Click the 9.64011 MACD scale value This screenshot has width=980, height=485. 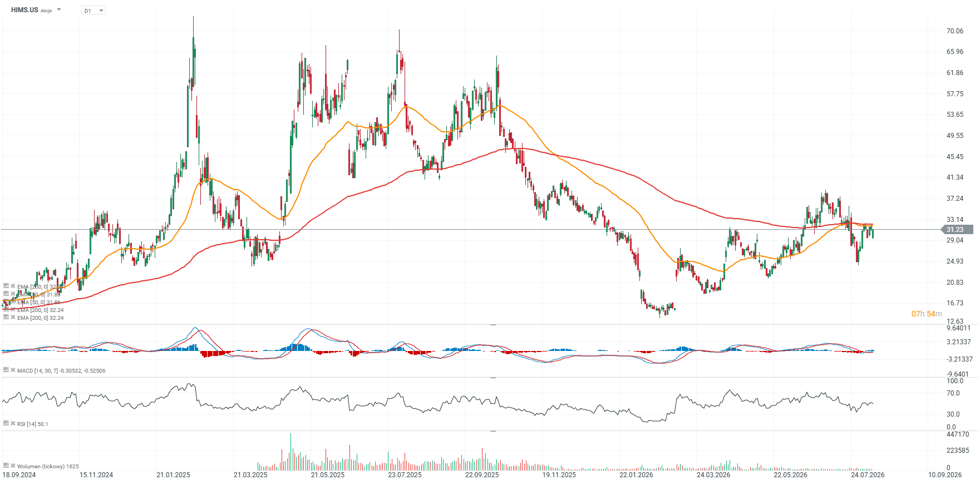(958, 328)
